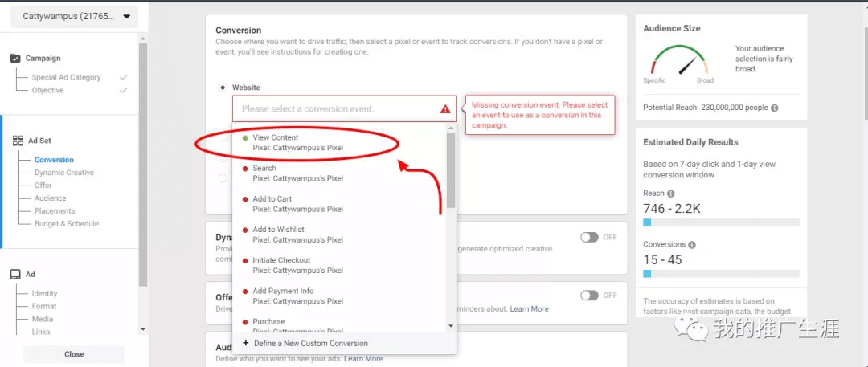Image resolution: width=868 pixels, height=367 pixels.
Task: Open Learn More link in Offer section
Action: (529, 309)
